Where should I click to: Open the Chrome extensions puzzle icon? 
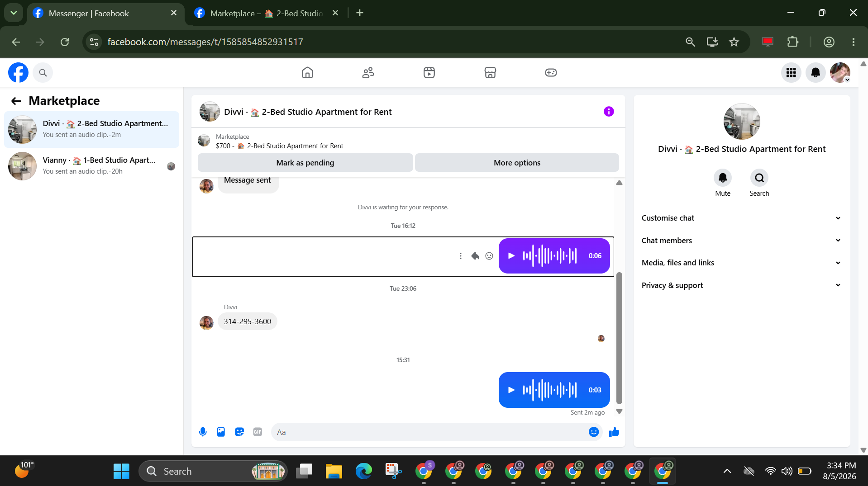pyautogui.click(x=793, y=42)
